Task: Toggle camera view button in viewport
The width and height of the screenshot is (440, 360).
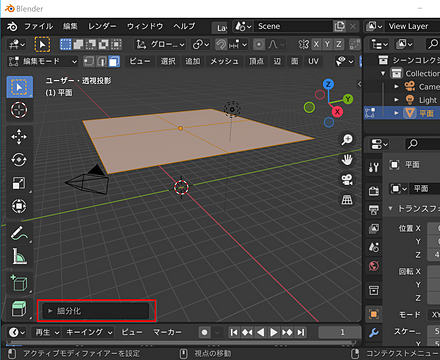Action: tap(347, 180)
